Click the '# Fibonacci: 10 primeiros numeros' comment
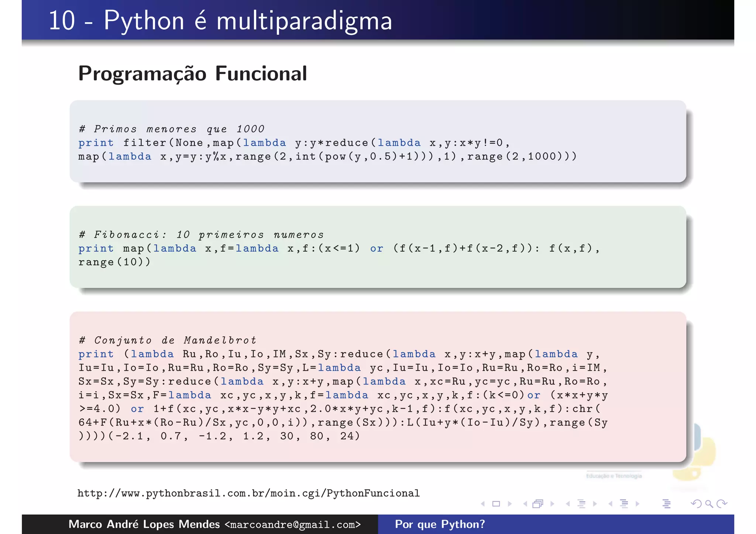 tap(202, 235)
